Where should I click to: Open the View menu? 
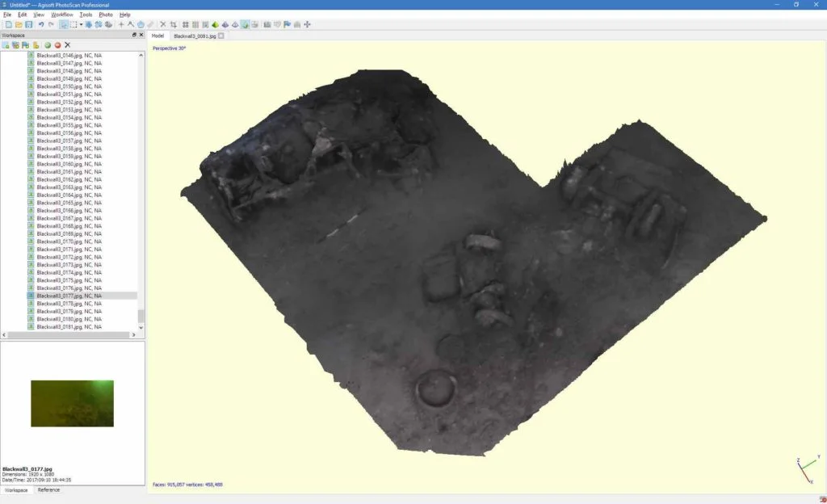click(39, 15)
